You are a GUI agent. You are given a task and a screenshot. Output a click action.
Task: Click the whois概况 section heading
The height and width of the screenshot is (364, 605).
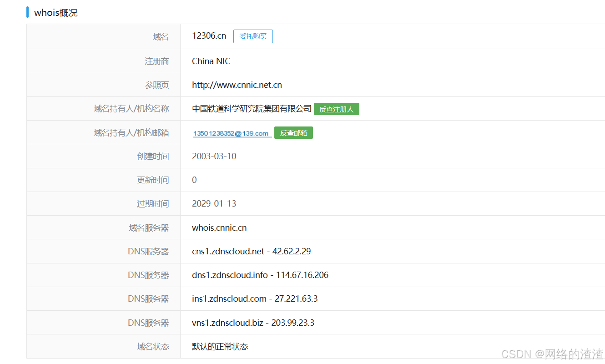coord(56,13)
